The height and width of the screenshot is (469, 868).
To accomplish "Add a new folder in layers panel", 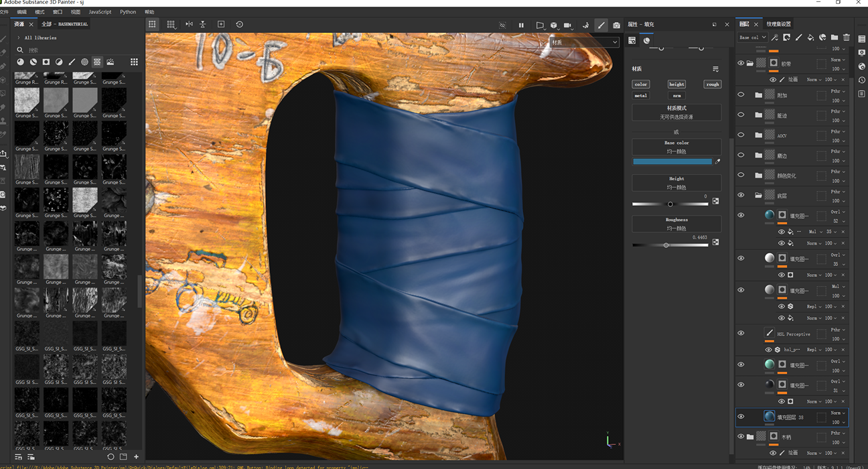I will [835, 38].
